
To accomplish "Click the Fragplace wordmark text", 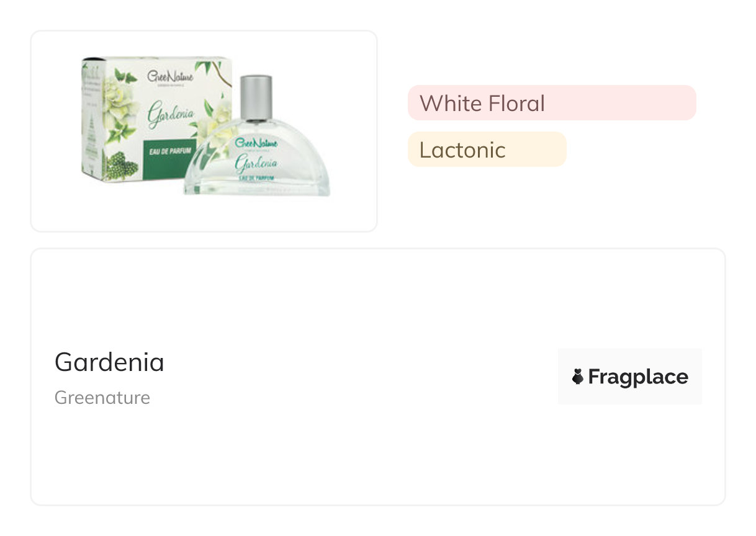I will tap(638, 377).
